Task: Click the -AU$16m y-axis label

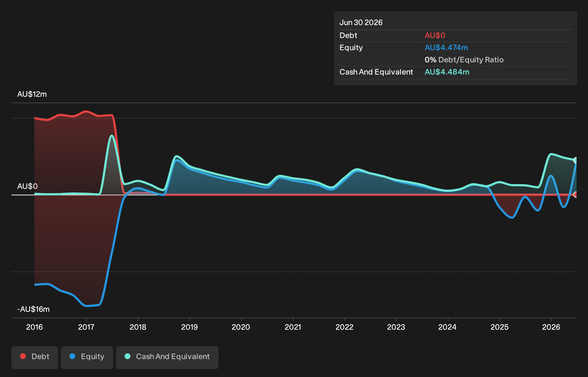Action: [x=33, y=309]
